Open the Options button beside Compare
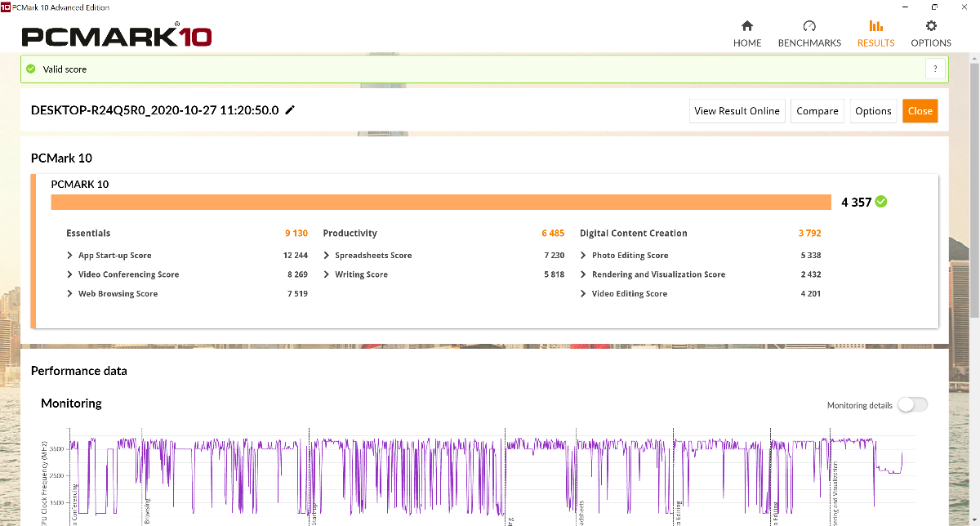Screen dimensions: 980x526 click(873, 111)
